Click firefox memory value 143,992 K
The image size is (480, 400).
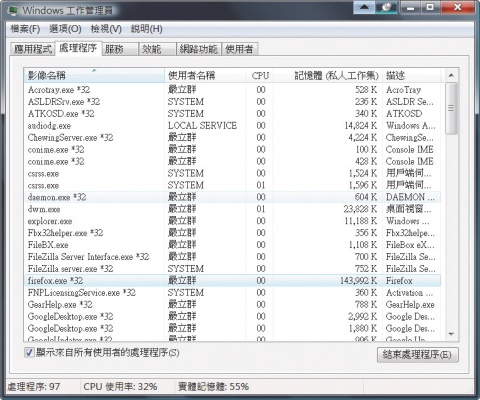[358, 281]
